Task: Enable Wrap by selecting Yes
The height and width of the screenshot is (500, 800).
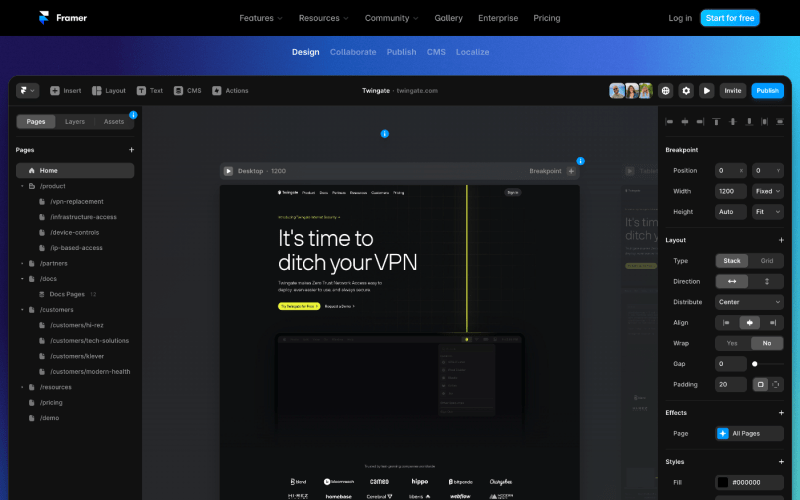Action: [732, 343]
